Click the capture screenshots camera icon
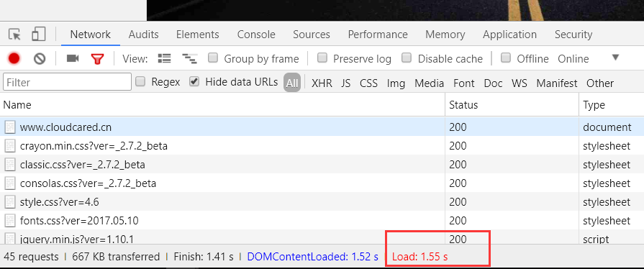Screen dimensions: 644x269 pos(72,59)
